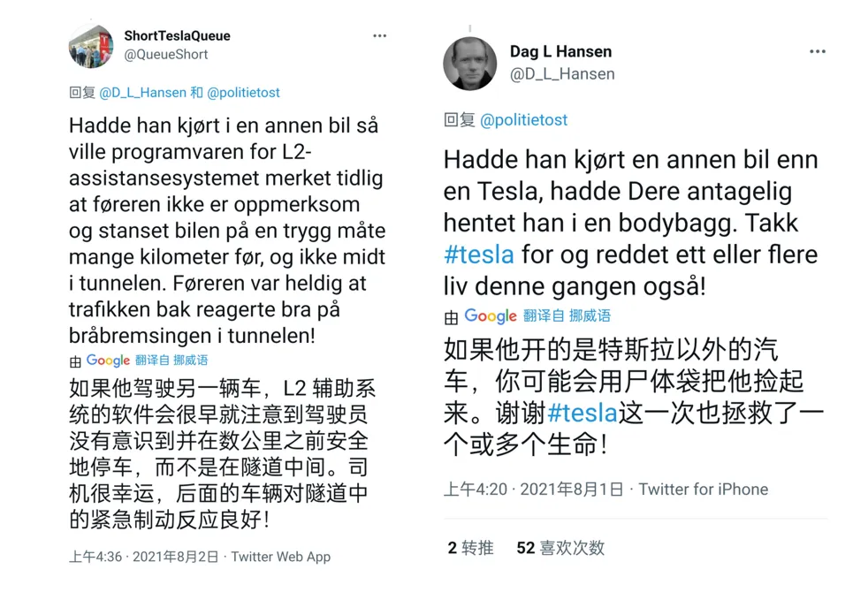Open @politietost mention in left tweet
Viewport: 868px width, 615px height.
[244, 93]
